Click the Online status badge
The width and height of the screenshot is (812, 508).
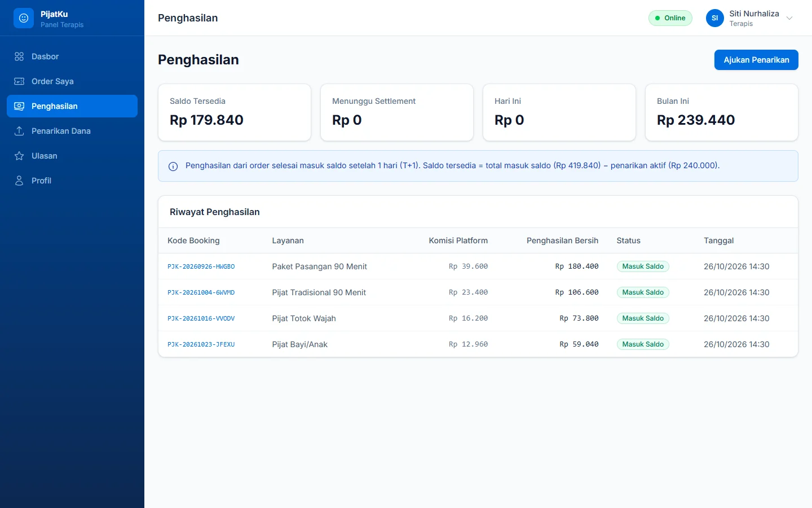pyautogui.click(x=670, y=18)
